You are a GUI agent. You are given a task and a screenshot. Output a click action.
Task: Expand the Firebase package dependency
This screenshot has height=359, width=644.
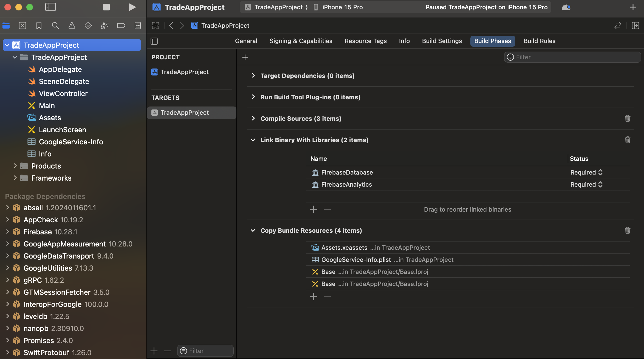click(x=7, y=232)
